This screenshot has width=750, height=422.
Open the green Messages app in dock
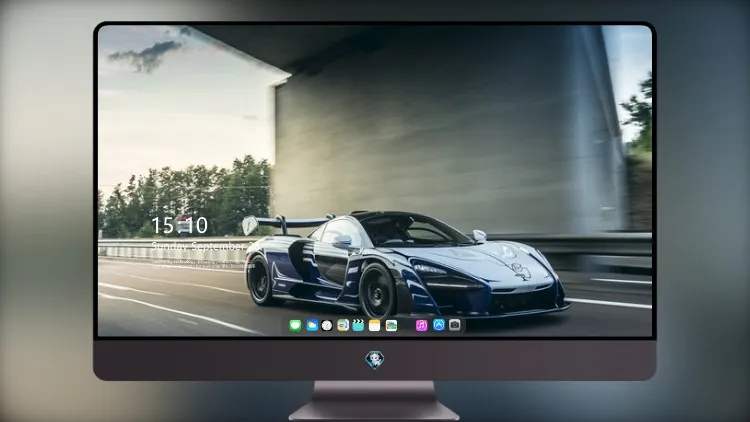295,325
